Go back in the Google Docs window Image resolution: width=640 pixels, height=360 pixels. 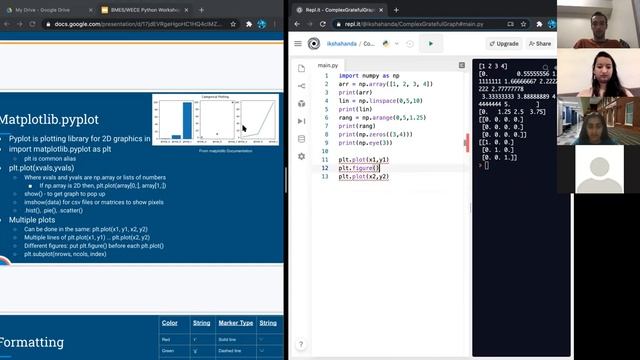(7, 24)
